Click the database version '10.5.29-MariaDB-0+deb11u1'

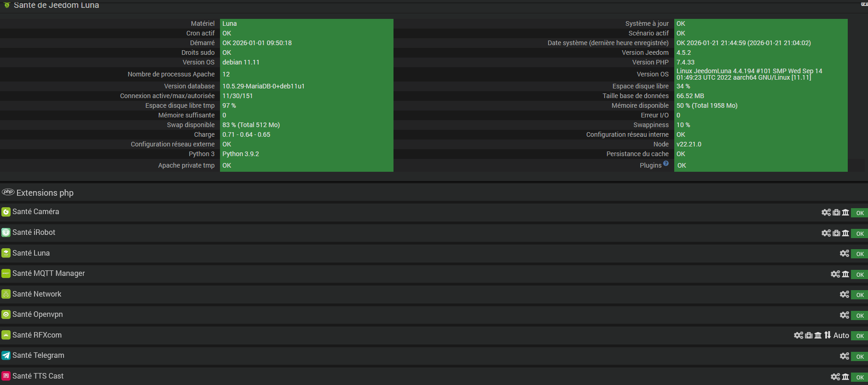[263, 86]
